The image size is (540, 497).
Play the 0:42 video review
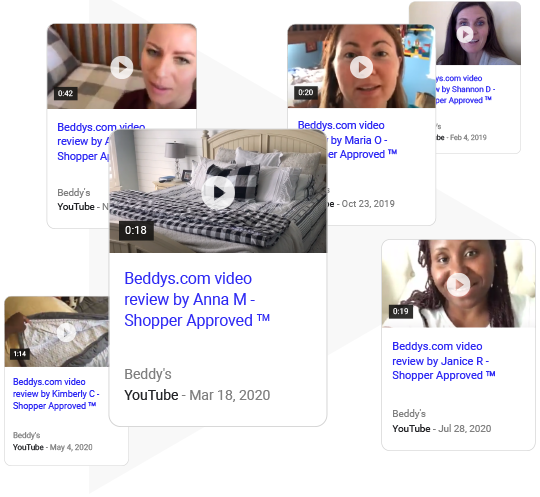pos(122,68)
